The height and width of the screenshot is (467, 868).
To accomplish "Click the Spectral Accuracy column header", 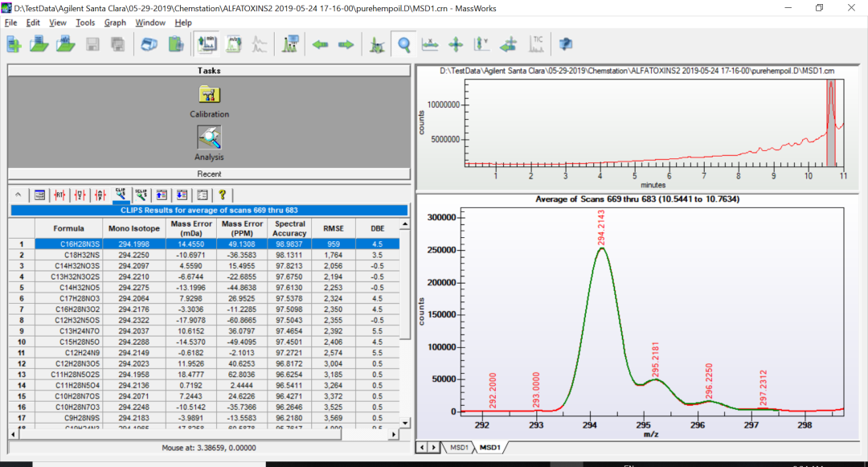I will tap(289, 228).
